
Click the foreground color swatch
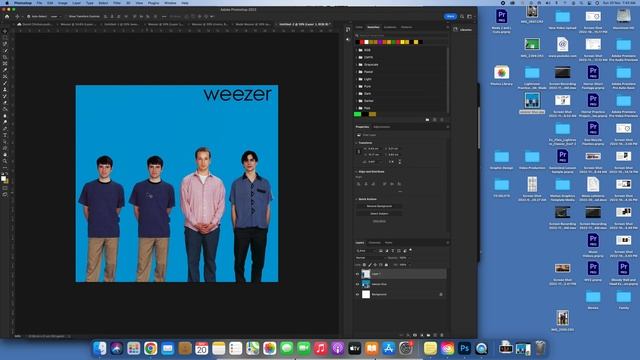pos(4,178)
